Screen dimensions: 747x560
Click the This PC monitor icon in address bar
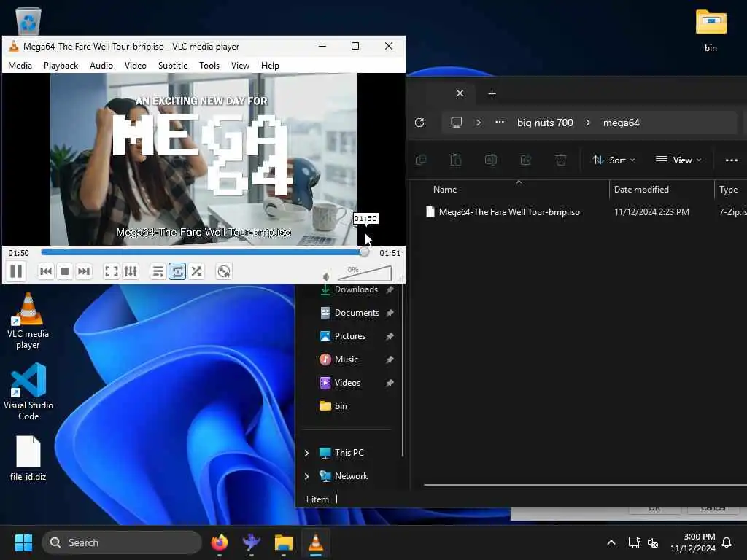pos(457,122)
